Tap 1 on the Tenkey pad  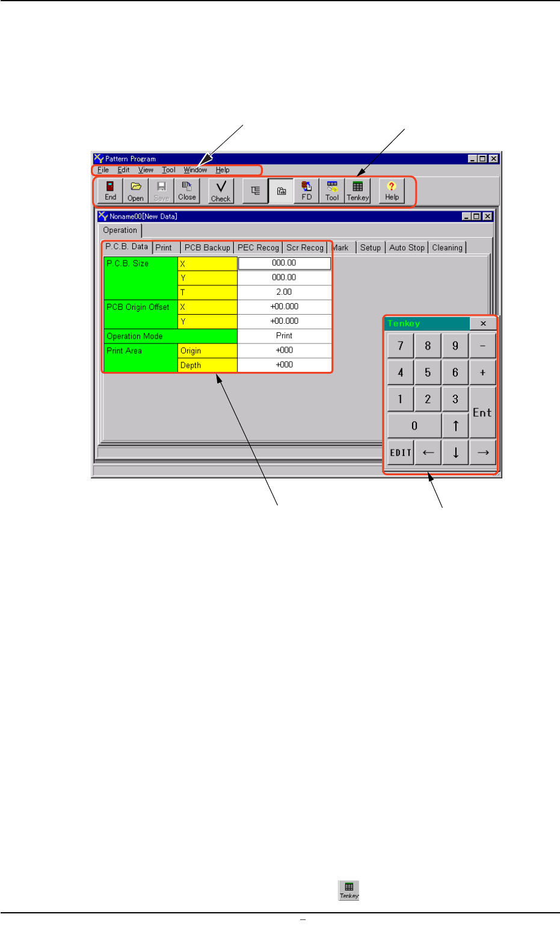click(401, 399)
